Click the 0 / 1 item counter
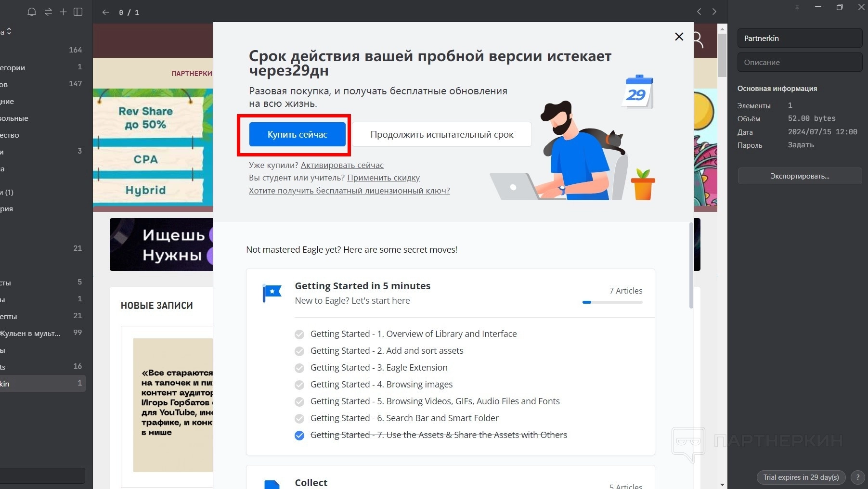Image resolution: width=868 pixels, height=489 pixels. [x=129, y=13]
